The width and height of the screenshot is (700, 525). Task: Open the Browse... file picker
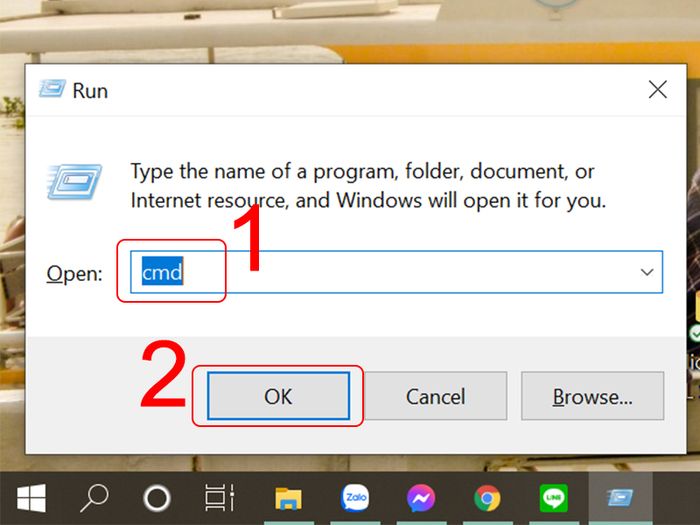pyautogui.click(x=592, y=396)
